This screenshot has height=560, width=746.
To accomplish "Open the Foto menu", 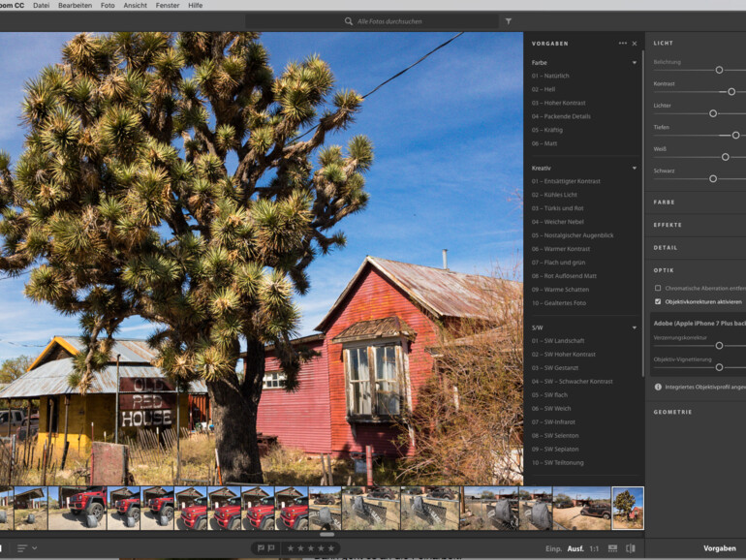I will click(x=108, y=5).
